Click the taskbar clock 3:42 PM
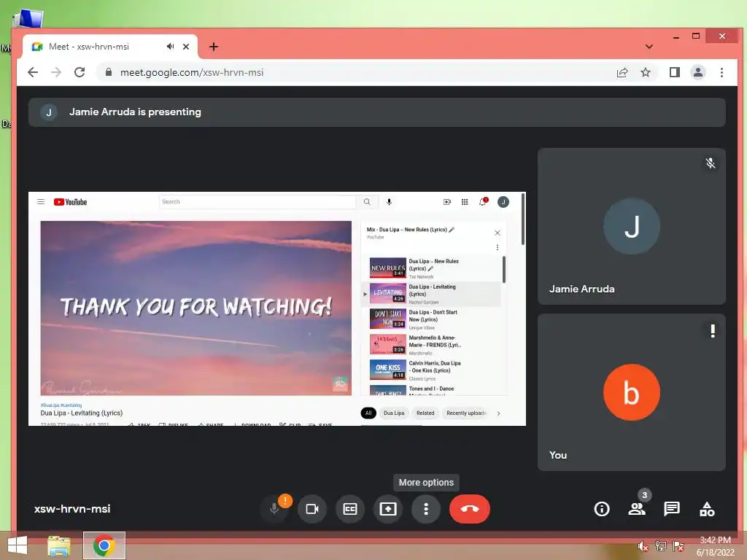 pos(715,540)
